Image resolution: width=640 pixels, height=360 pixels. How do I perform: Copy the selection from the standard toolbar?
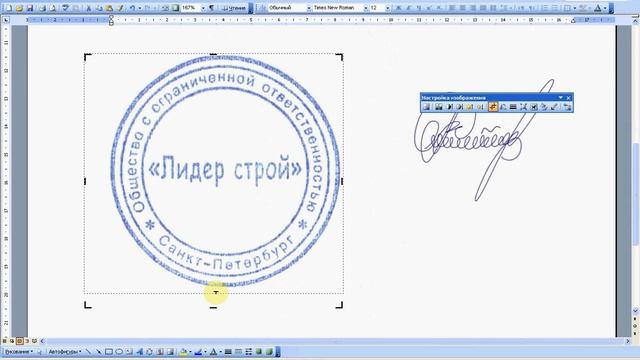(99, 8)
